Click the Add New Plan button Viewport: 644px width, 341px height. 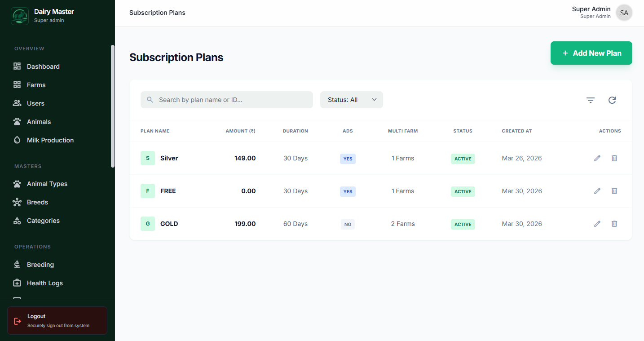click(x=591, y=53)
